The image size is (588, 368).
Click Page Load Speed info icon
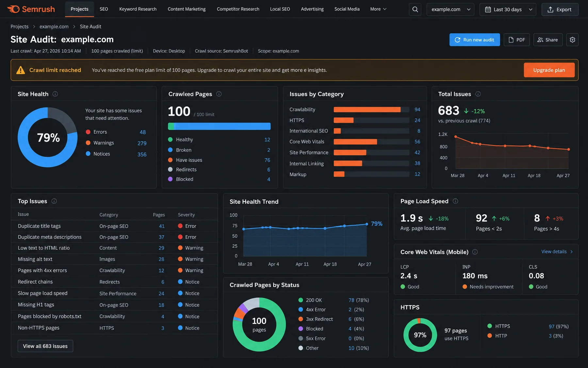coord(455,201)
